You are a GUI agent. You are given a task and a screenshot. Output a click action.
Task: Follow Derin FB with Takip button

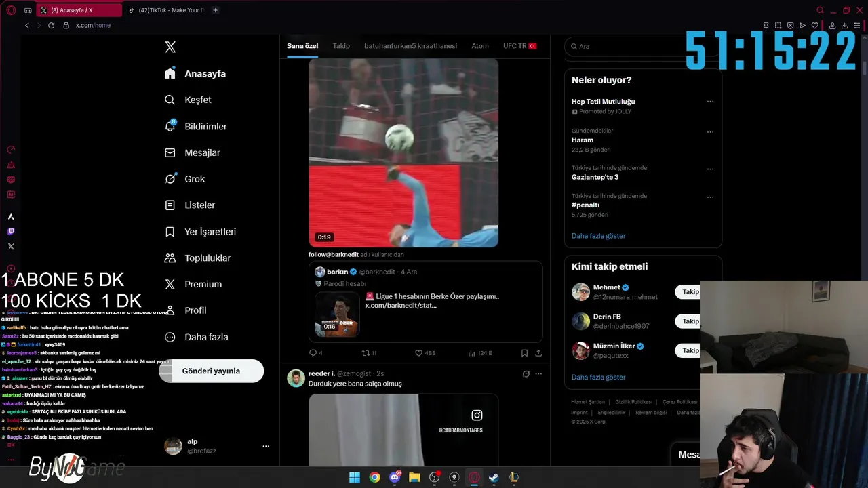(x=688, y=321)
